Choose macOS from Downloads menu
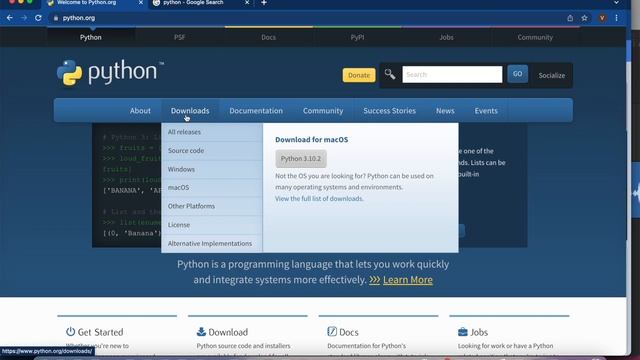The height and width of the screenshot is (360, 640). (212, 187)
